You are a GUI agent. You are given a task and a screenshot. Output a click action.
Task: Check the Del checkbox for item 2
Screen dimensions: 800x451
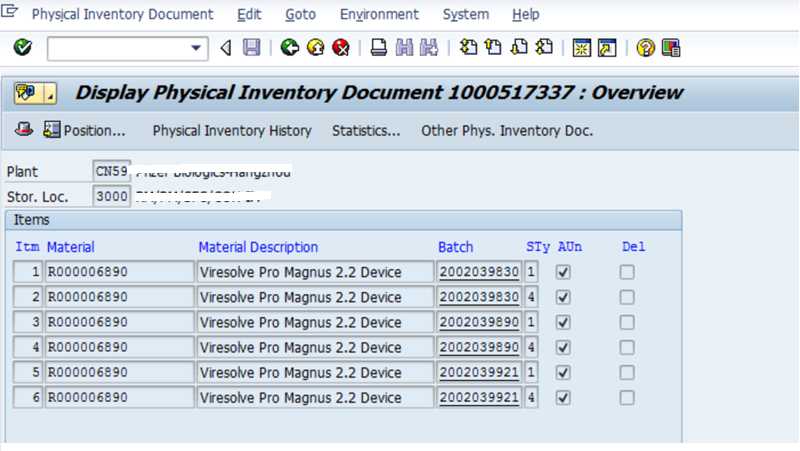click(627, 297)
